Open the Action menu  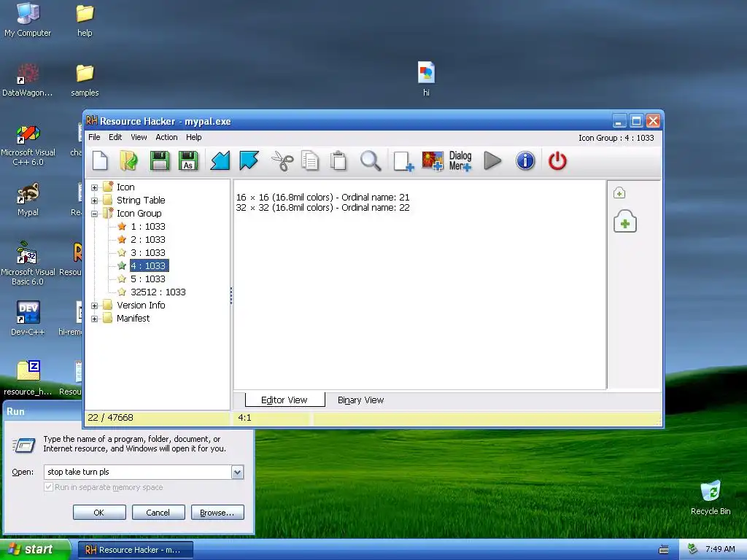point(166,137)
